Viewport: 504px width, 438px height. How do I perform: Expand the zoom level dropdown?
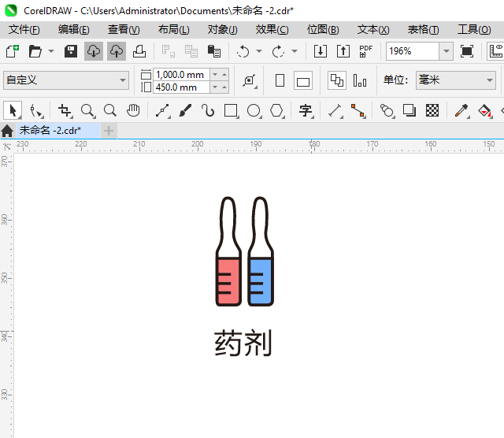click(x=447, y=51)
